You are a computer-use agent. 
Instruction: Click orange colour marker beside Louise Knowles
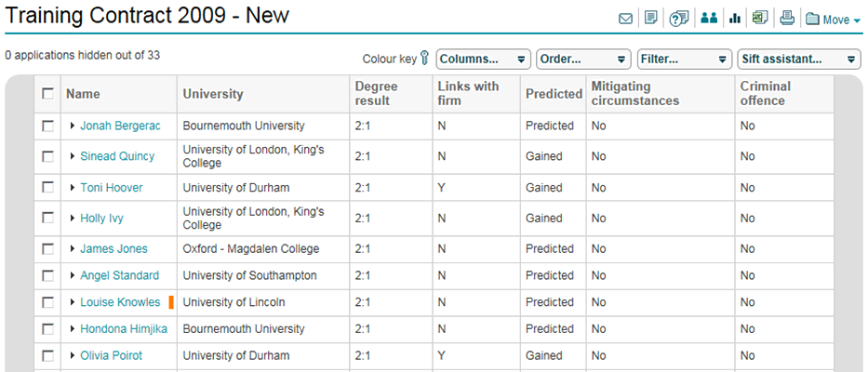pos(171,302)
